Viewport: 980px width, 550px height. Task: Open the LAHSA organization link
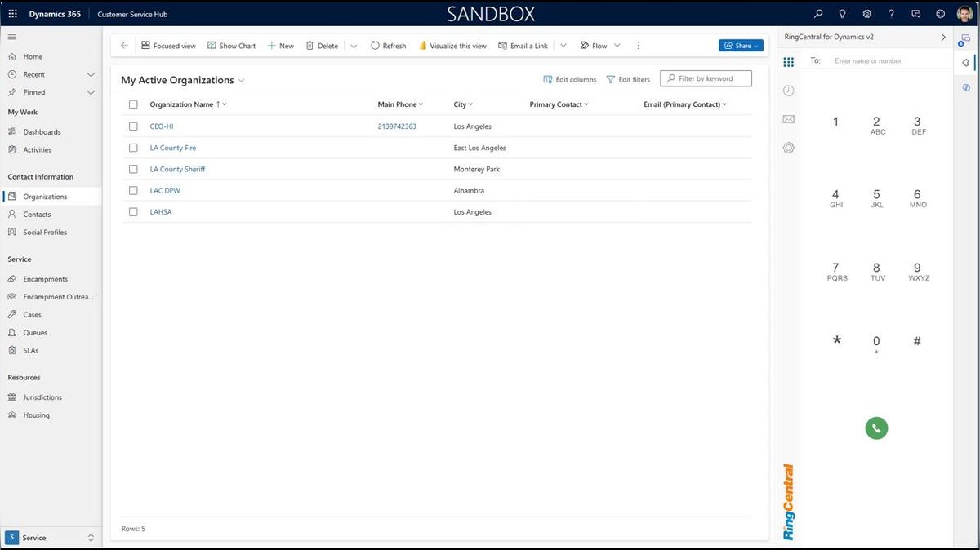click(x=161, y=211)
